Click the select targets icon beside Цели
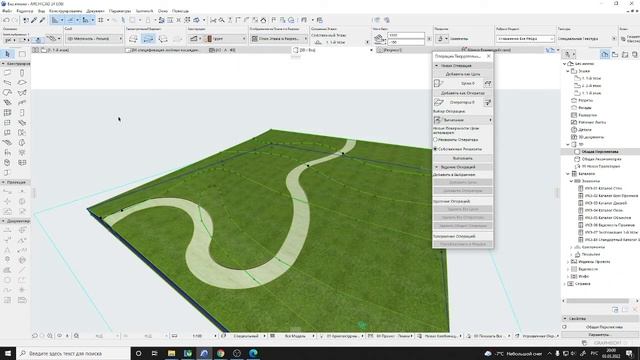Image resolution: width=640 pixels, height=360 pixels. click(x=488, y=83)
